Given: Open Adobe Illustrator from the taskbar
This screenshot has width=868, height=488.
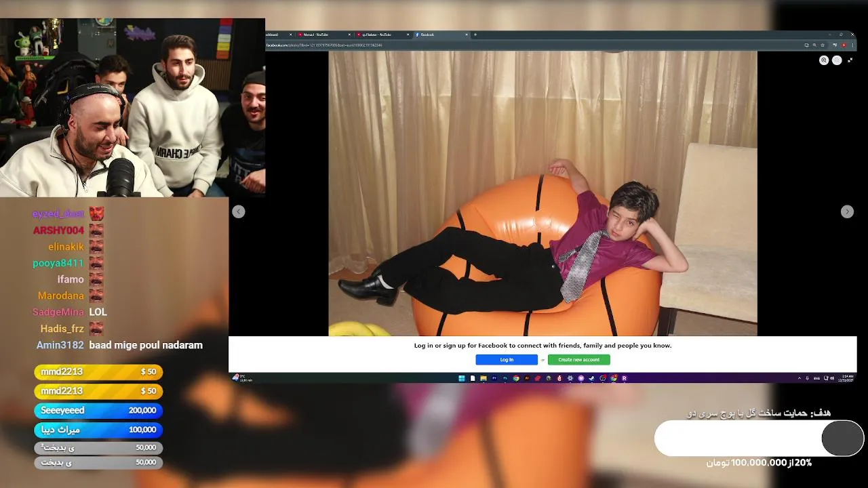Looking at the screenshot, I should (527, 378).
